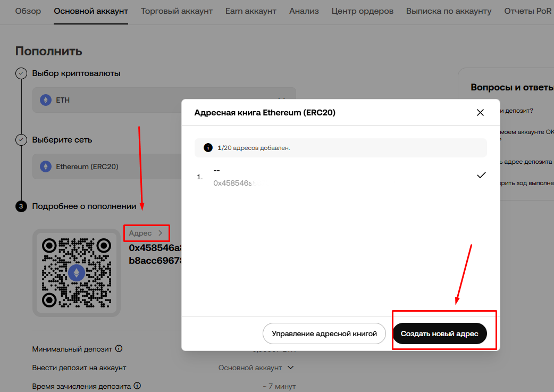Click info icon next to Минимальный депозит
This screenshot has height=392, width=554.
[119, 348]
